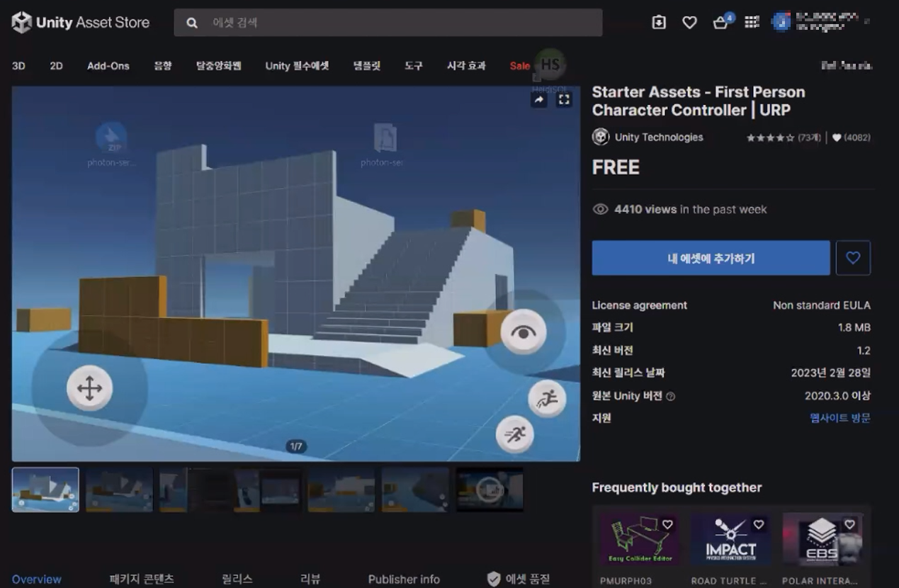Screen dimensions: 899x588
Task: Click the sprint icon in preview
Action: coord(515,434)
